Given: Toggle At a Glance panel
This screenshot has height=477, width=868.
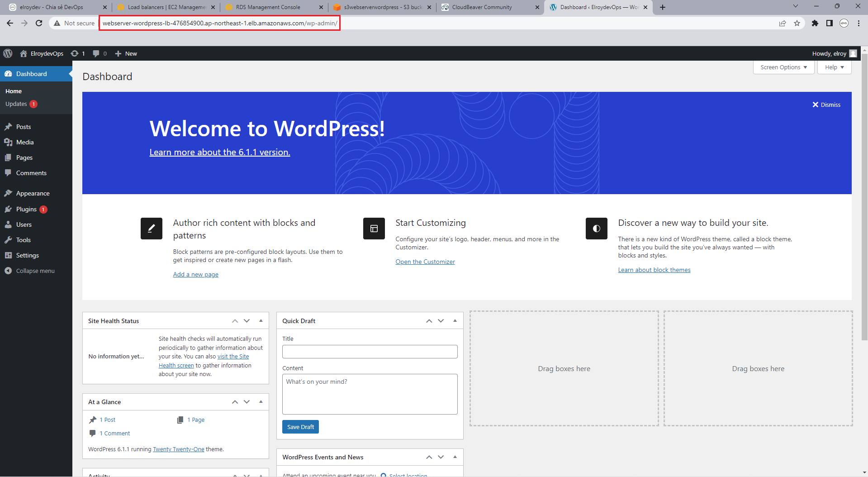Looking at the screenshot, I should [261, 402].
